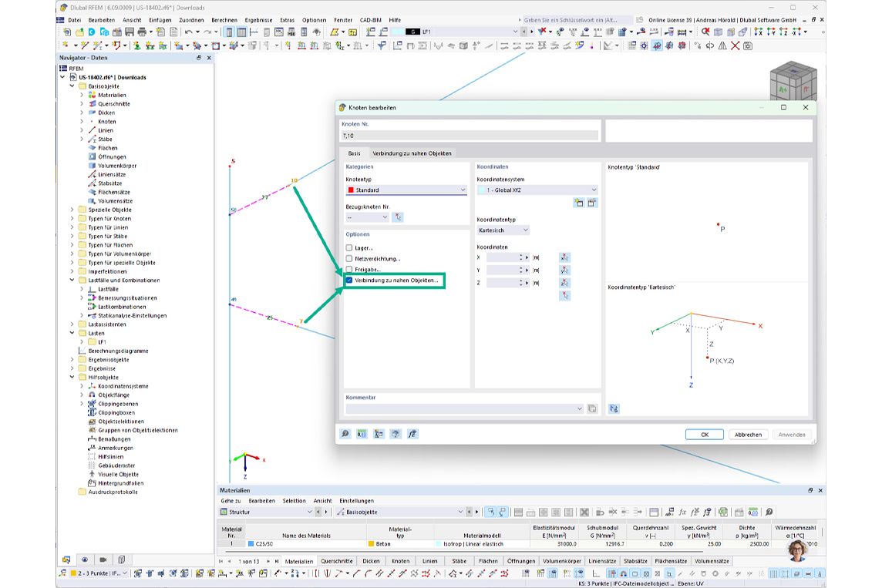Viewport: 882px width, 588px height.
Task: Enable the Freigabe... checkbox
Action: coord(348,269)
